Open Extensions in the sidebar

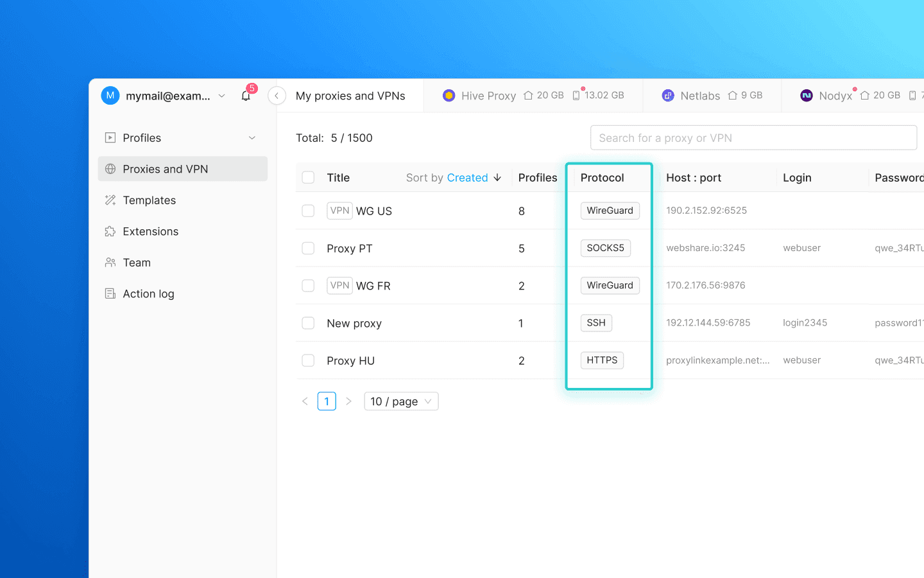[x=183, y=231]
